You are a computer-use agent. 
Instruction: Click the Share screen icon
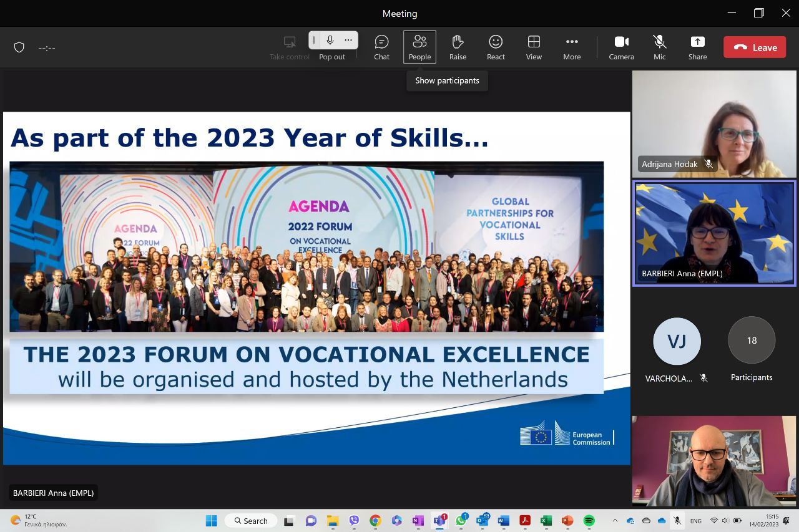[697, 47]
